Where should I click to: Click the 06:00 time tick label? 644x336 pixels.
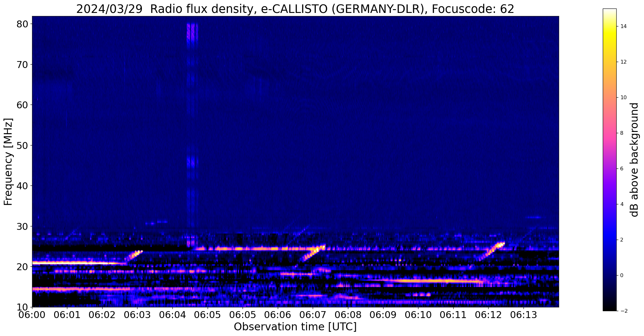coord(32,315)
